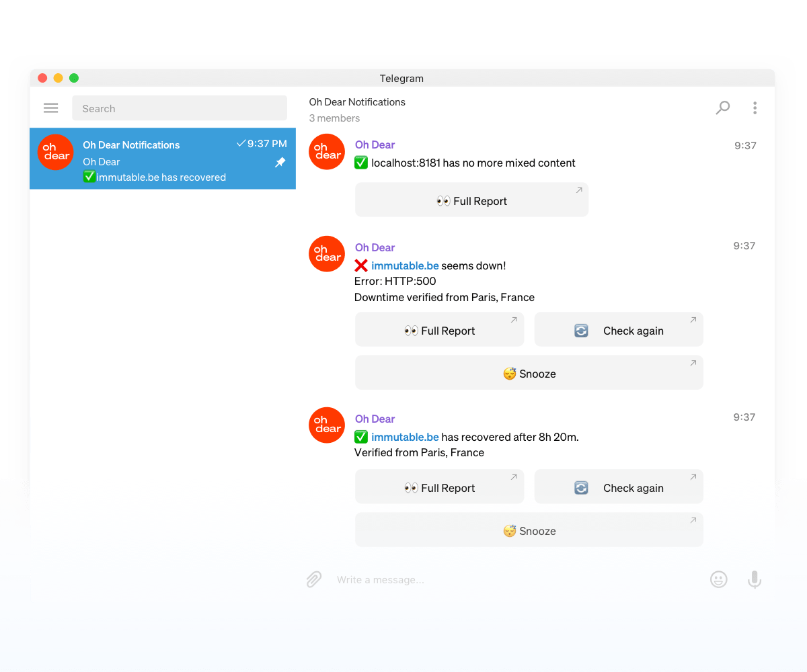The image size is (807, 672).
Task: Attach a file with the paperclip icon
Action: pos(314,579)
